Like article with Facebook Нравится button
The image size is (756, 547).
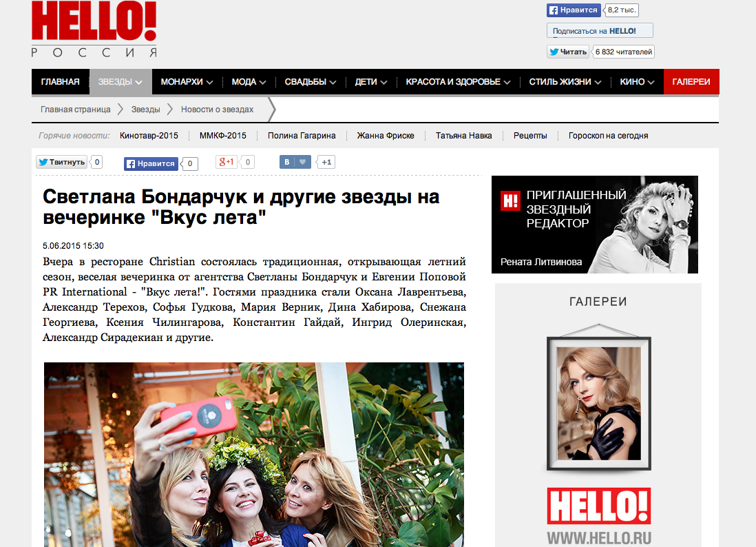pyautogui.click(x=151, y=163)
